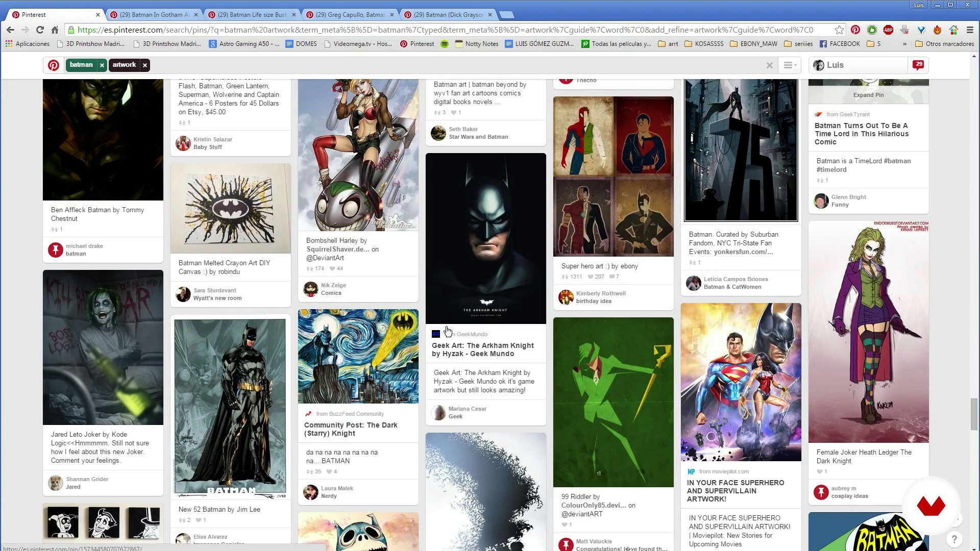
Task: Switch to 'Batman (Dick Grayson' tab
Action: (449, 15)
